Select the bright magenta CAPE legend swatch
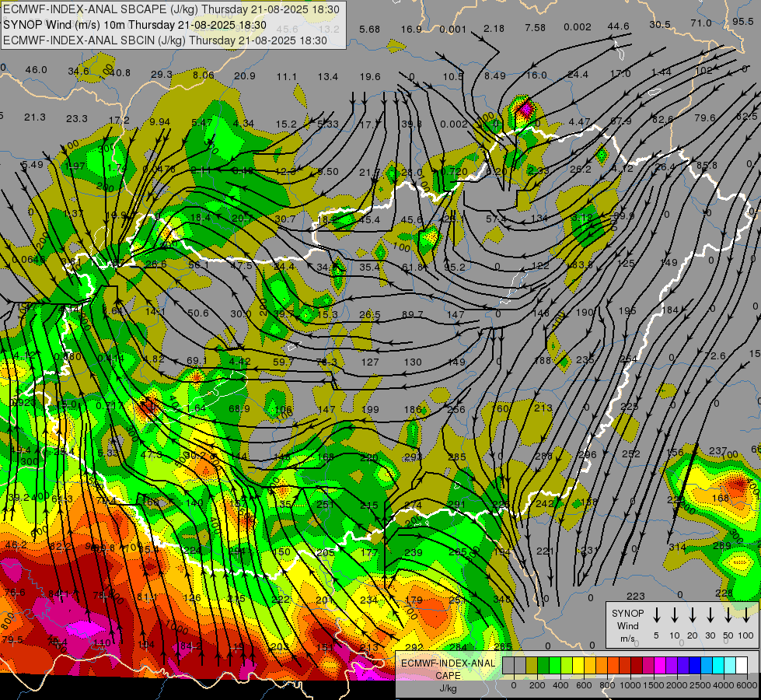The height and width of the screenshot is (700, 761). pyautogui.click(x=660, y=665)
